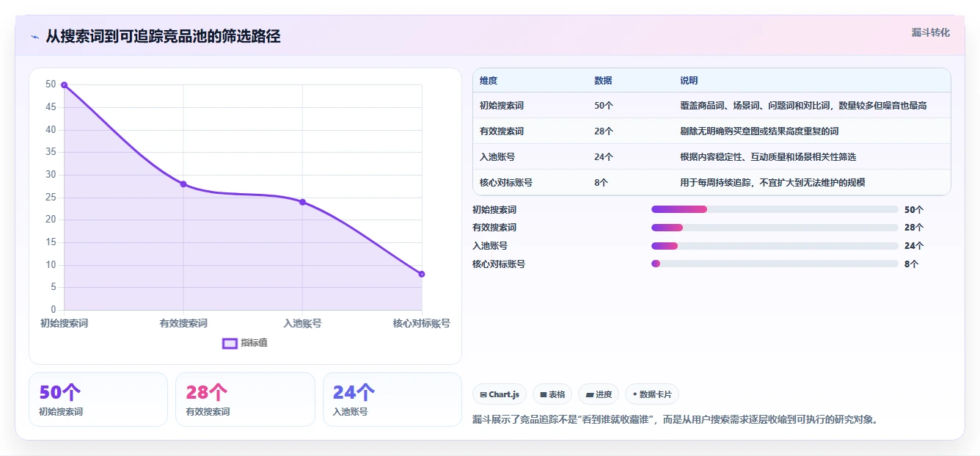Click the 8个 value beside the progress bar
This screenshot has height=456, width=980.
tap(911, 264)
